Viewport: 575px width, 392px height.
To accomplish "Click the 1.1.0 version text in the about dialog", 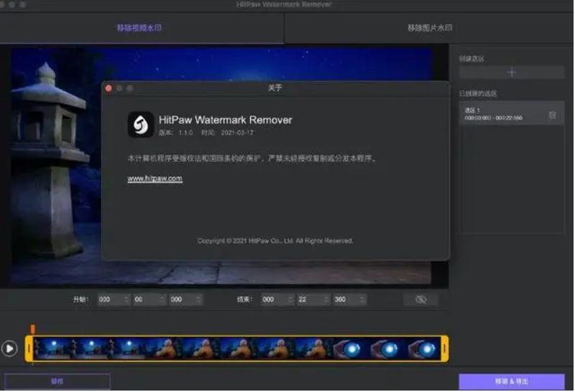I will (x=185, y=133).
